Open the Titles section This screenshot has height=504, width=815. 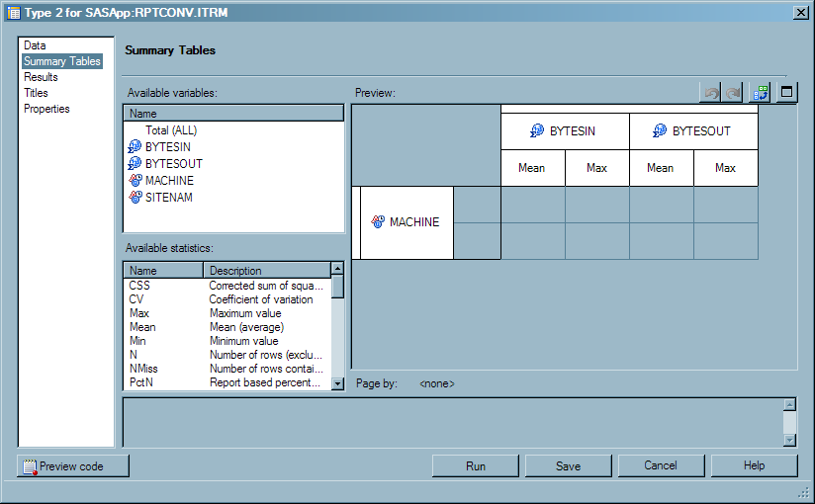coord(36,93)
